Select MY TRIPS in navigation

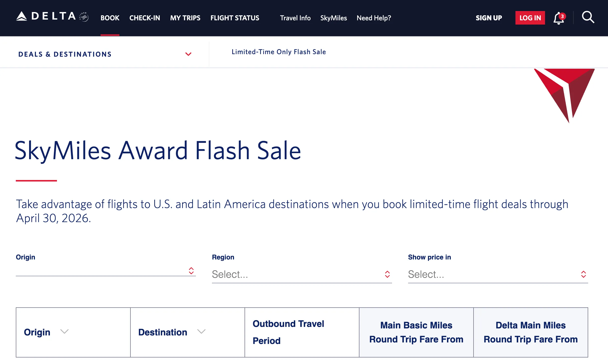pos(185,18)
